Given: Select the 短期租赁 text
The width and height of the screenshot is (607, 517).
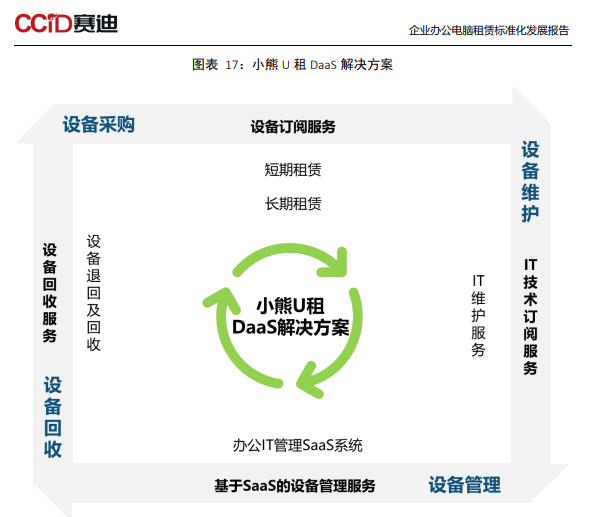Looking at the screenshot, I should click(293, 169).
